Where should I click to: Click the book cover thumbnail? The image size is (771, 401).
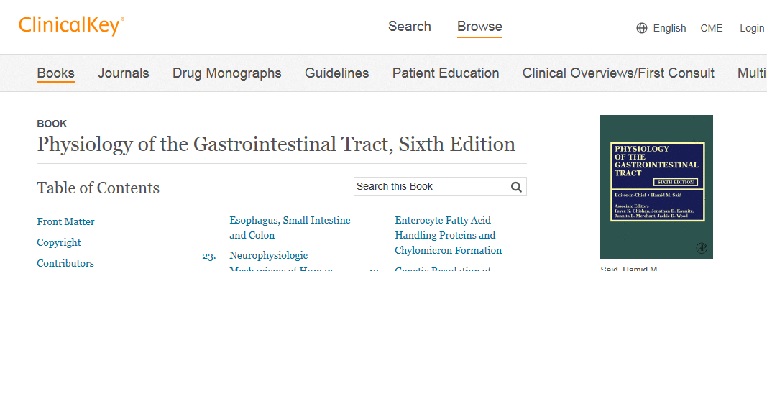656,187
